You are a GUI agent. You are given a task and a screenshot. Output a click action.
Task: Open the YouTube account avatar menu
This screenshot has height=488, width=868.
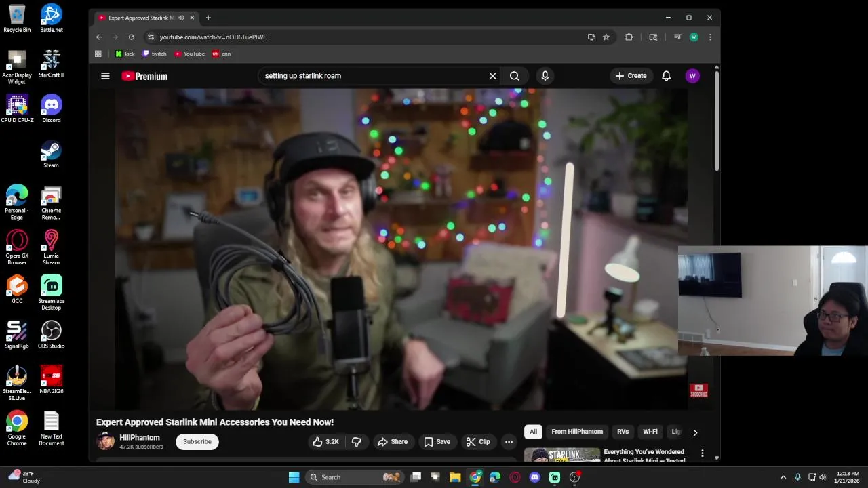tap(692, 76)
